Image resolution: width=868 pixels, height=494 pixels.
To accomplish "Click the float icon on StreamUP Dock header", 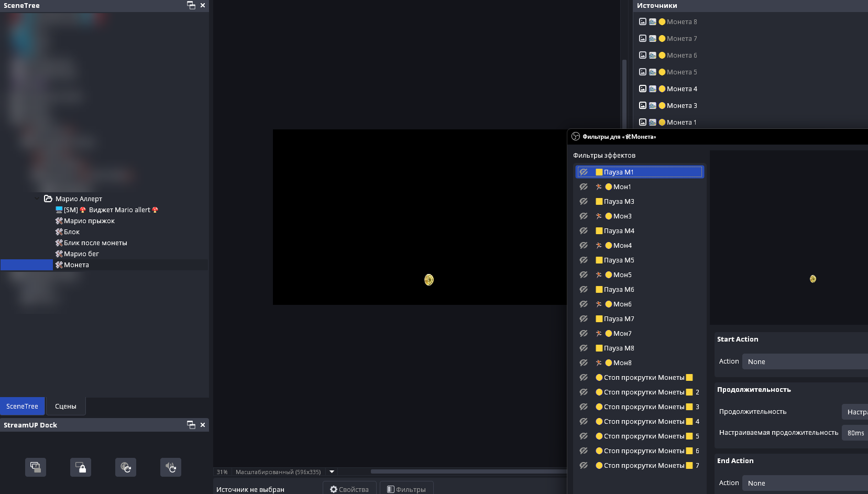I will click(191, 425).
